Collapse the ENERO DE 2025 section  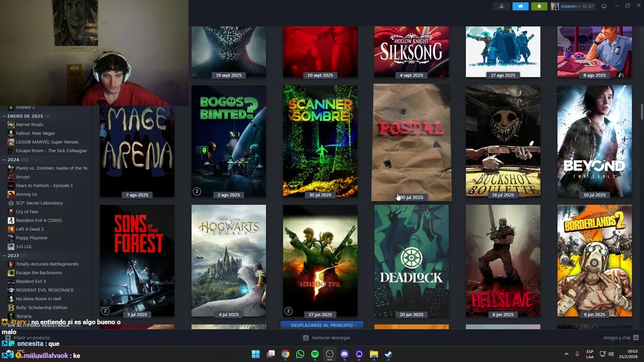(4, 116)
